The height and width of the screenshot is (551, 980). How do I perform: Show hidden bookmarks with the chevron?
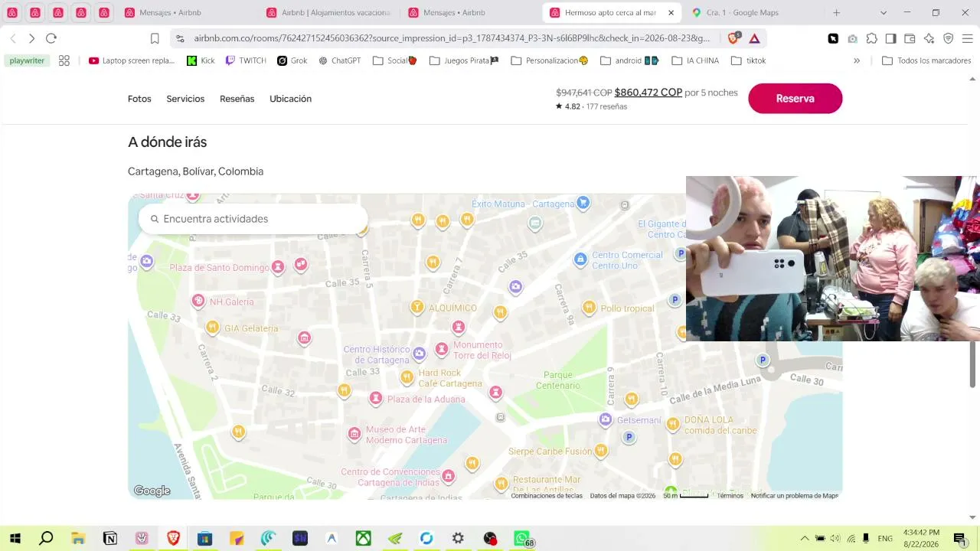click(x=857, y=60)
